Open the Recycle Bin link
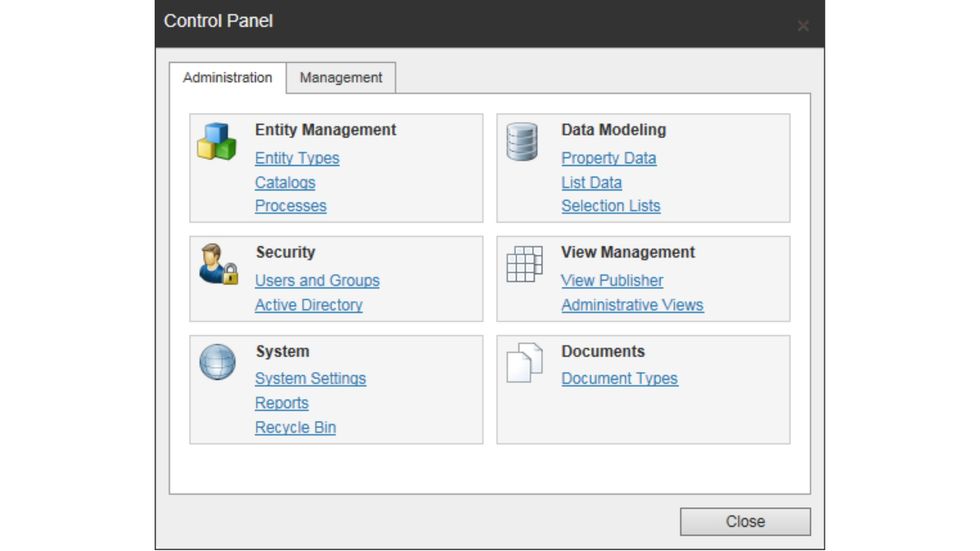This screenshot has height=551, width=980. click(x=295, y=428)
